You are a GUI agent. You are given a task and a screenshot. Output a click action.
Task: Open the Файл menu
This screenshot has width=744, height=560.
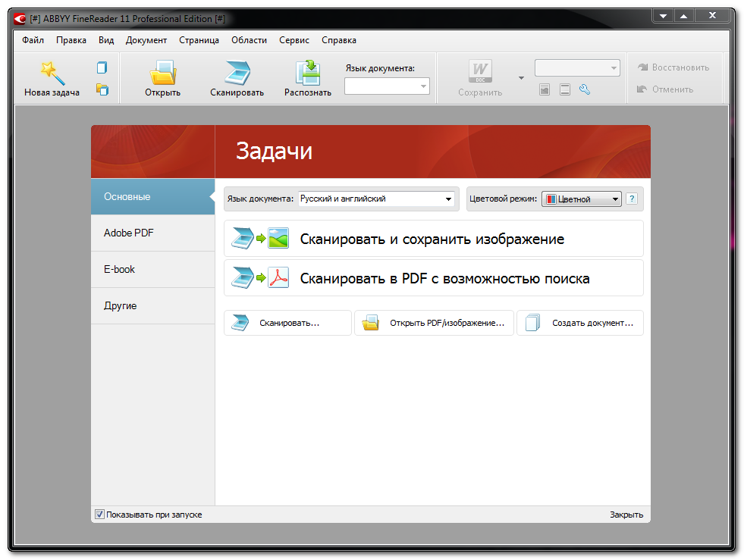click(x=33, y=40)
